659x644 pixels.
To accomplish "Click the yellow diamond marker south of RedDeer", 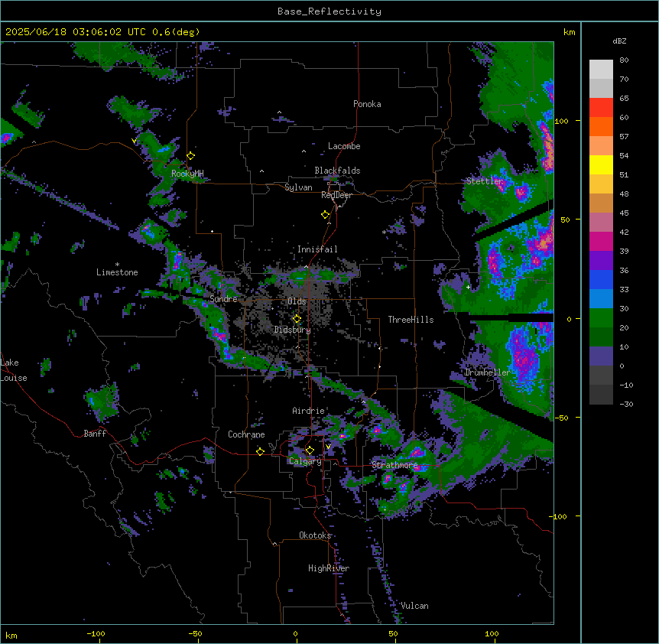I will point(326,215).
